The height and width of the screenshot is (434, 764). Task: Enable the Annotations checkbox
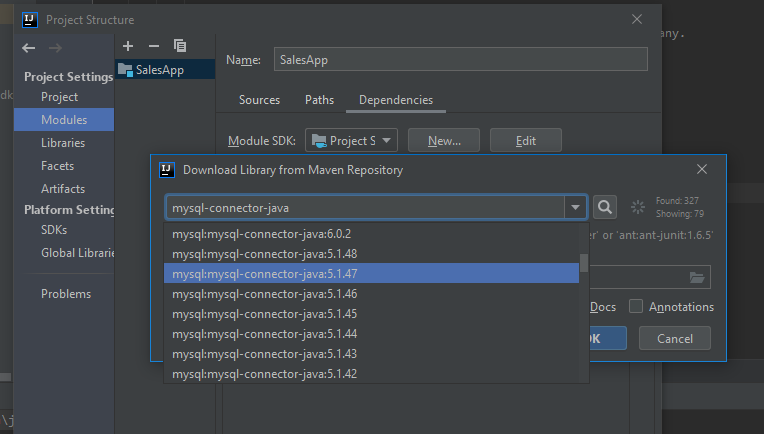coord(636,306)
